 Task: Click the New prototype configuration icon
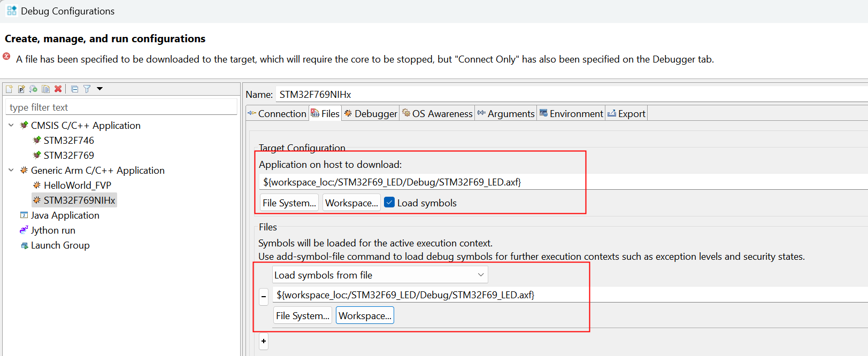coord(21,89)
